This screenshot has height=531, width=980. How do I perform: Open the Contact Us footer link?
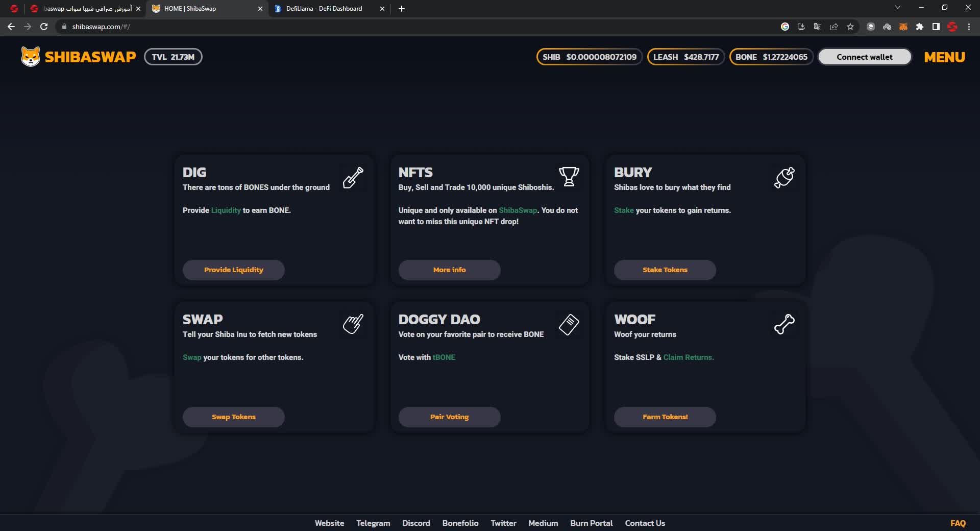pos(645,523)
